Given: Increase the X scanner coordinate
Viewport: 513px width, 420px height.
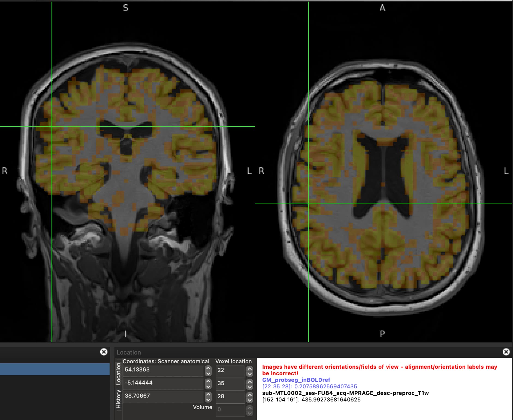Looking at the screenshot, I should coord(208,368).
